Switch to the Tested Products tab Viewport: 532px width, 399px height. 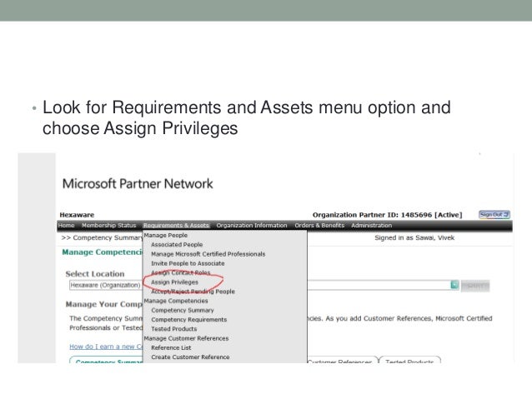409,361
